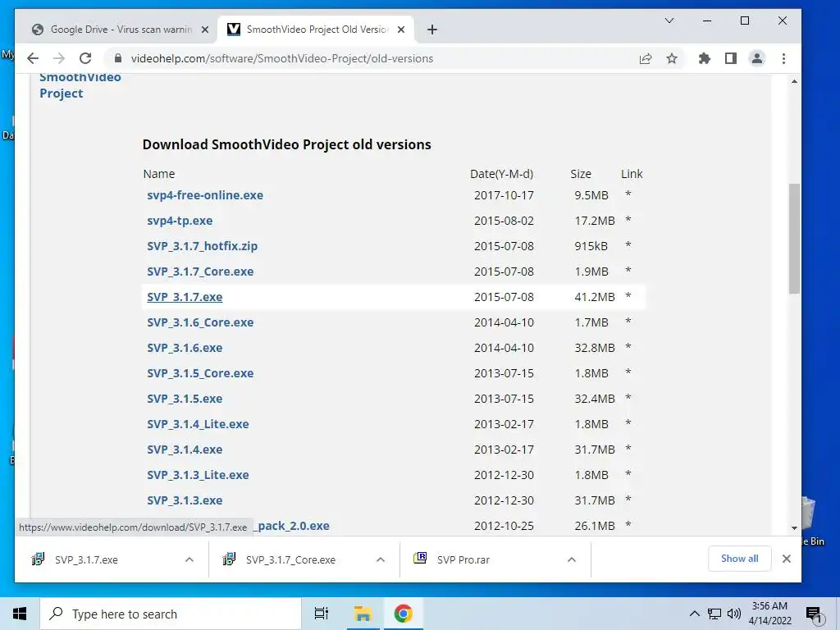Open the SmoothVideo Project heading link
Screen dimensions: 840x630
(x=80, y=85)
